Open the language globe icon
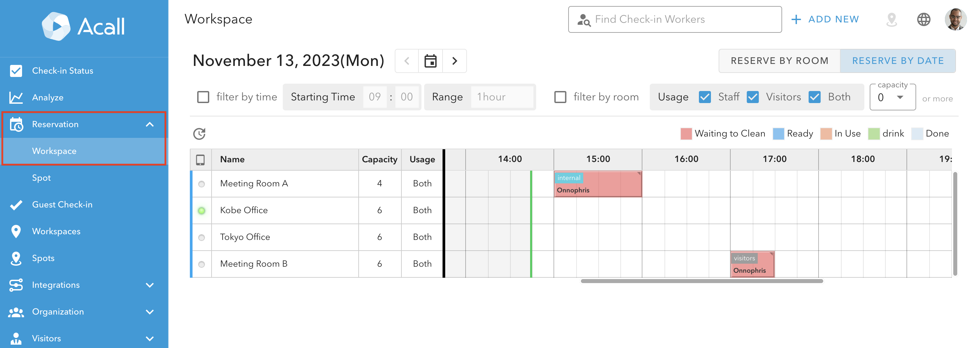The image size is (980, 348). [923, 19]
